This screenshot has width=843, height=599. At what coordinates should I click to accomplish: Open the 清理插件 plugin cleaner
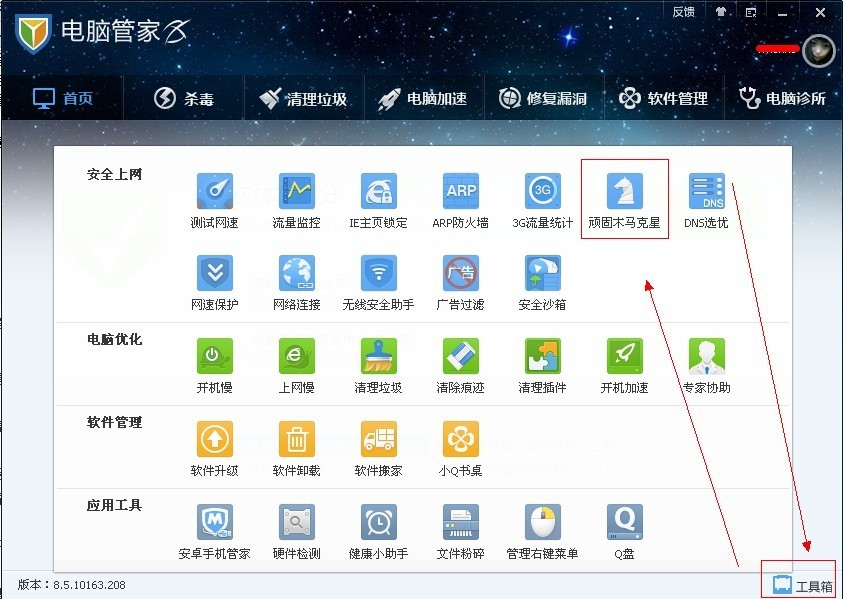[x=542, y=366]
